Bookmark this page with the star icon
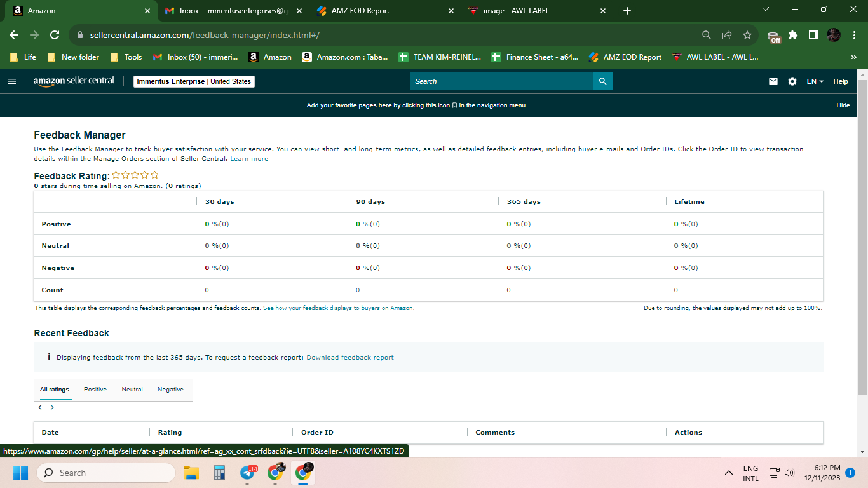This screenshot has width=868, height=488. (x=747, y=35)
